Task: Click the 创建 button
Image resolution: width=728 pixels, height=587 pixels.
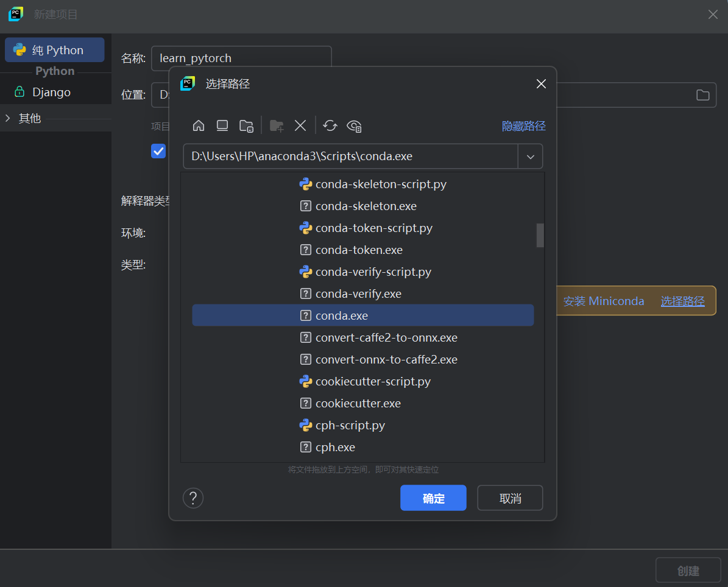Action: tap(688, 571)
